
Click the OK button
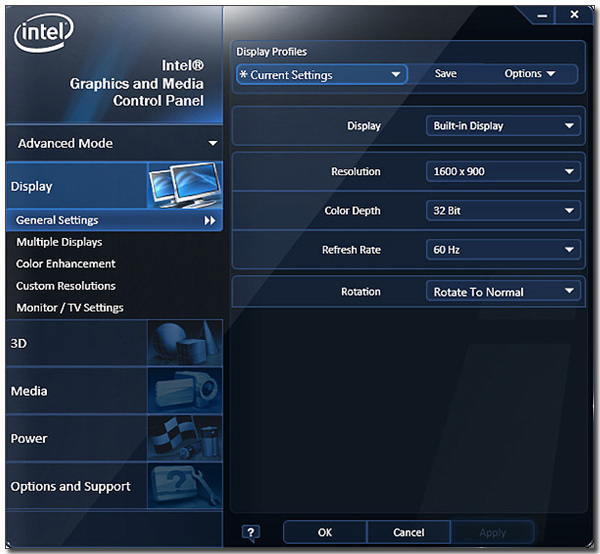click(x=325, y=532)
